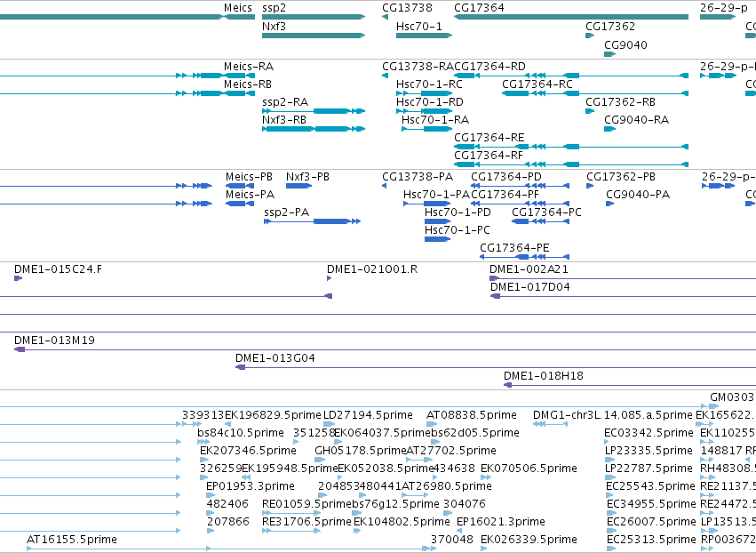Click the CG17364-PE protein label

514,248
